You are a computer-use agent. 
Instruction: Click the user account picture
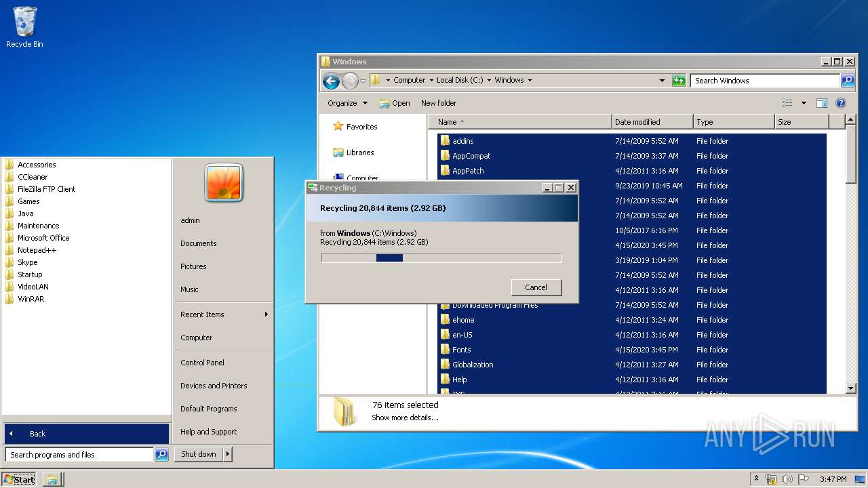[x=223, y=182]
